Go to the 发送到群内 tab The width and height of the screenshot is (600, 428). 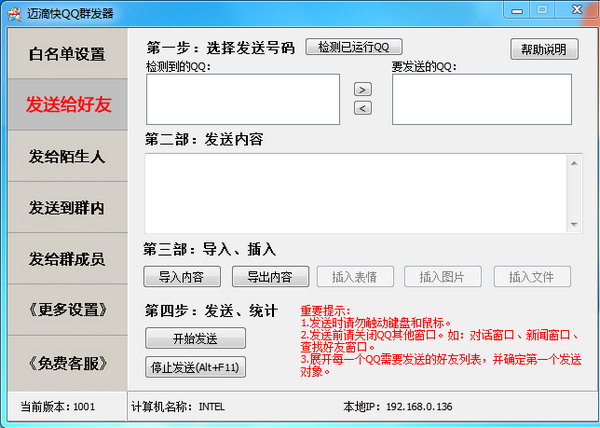(x=67, y=207)
